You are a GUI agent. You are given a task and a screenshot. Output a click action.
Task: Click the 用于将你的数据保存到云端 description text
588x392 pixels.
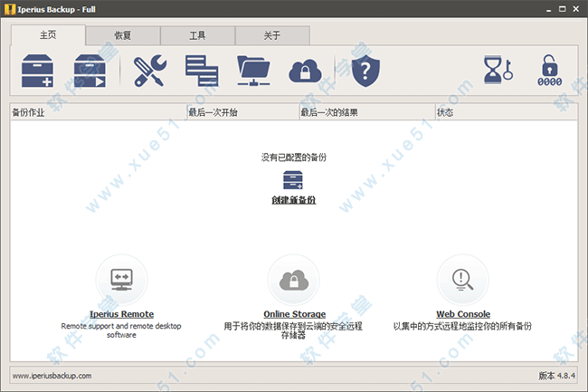[x=293, y=330]
